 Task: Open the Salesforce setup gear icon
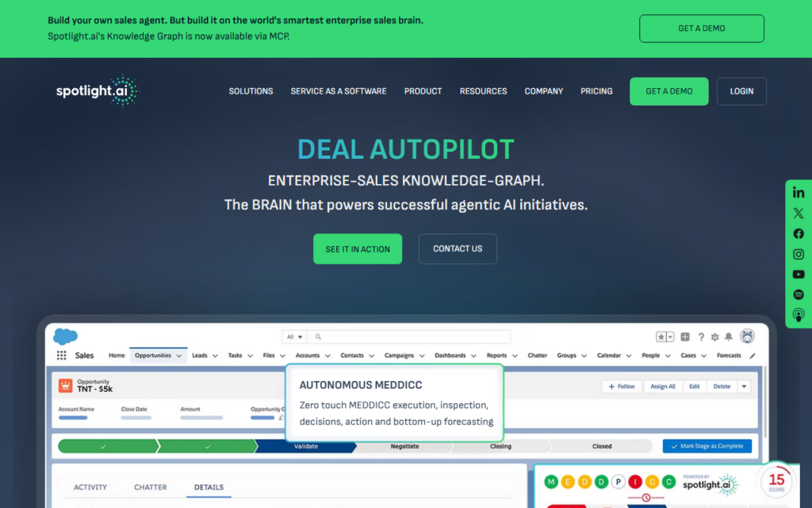[714, 337]
